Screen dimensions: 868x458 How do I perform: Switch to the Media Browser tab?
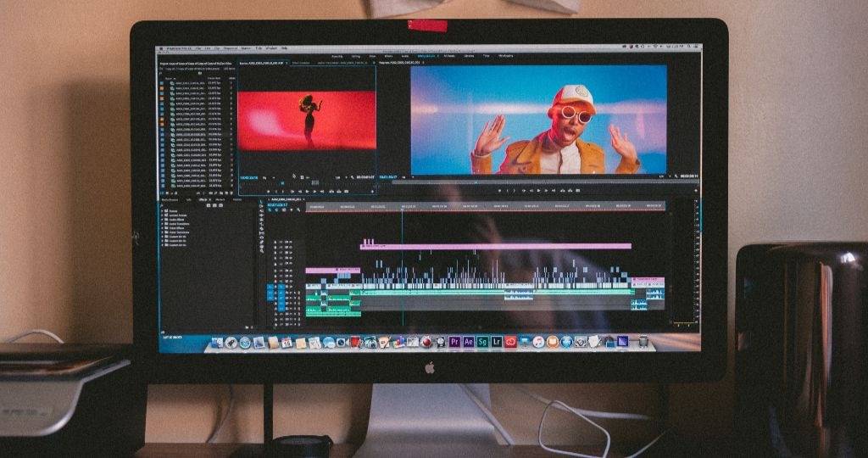(169, 199)
